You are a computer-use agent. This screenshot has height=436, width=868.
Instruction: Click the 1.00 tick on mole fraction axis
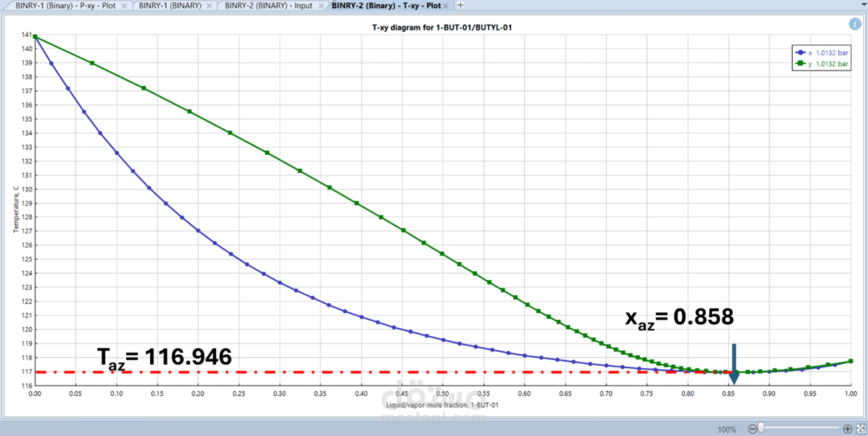[851, 393]
